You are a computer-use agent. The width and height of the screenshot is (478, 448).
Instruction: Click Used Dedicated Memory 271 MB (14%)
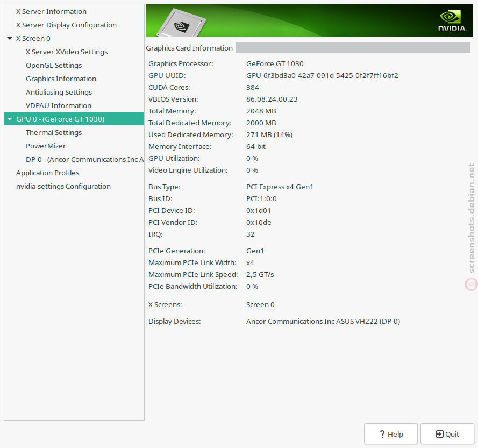pyautogui.click(x=269, y=135)
